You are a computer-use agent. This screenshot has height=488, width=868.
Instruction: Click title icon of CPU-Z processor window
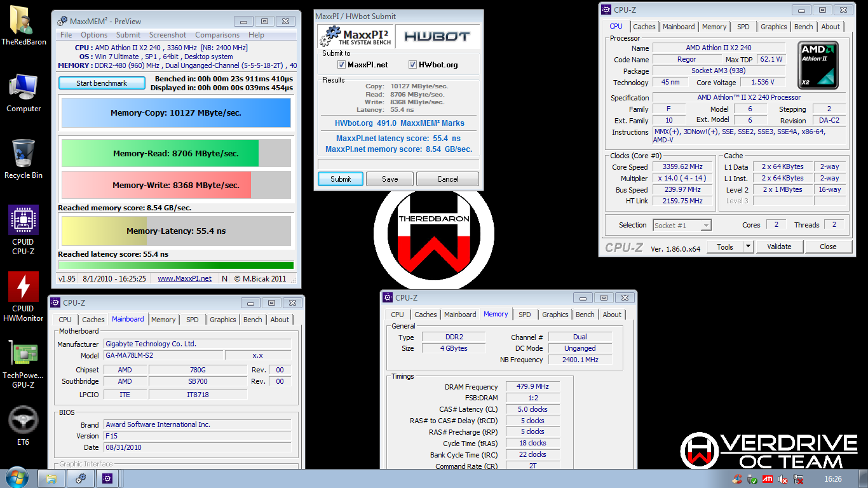pos(606,10)
